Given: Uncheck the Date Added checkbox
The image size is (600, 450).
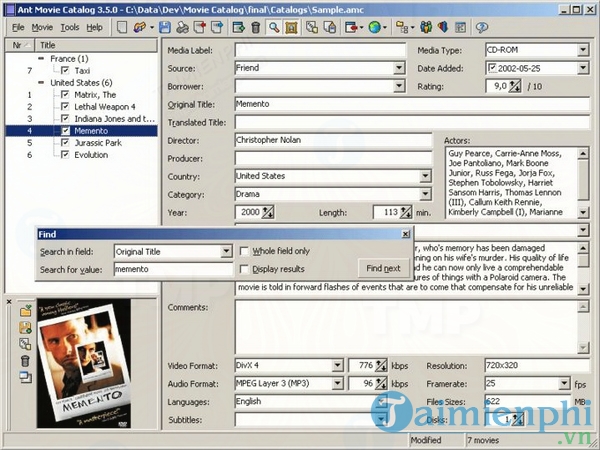Looking at the screenshot, I should coord(492,68).
